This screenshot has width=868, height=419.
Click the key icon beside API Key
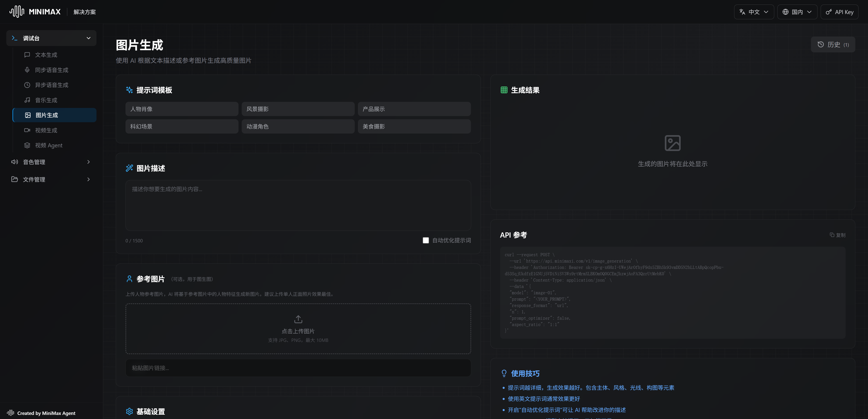click(x=829, y=12)
